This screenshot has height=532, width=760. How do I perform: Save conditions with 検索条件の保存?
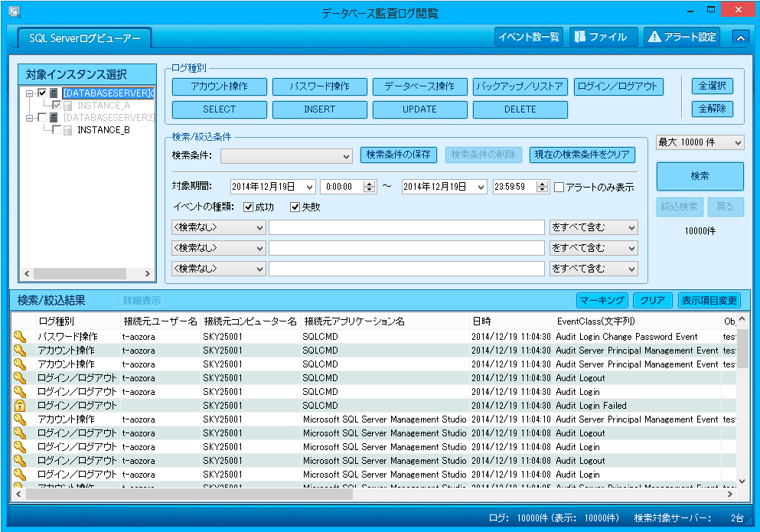tap(399, 155)
